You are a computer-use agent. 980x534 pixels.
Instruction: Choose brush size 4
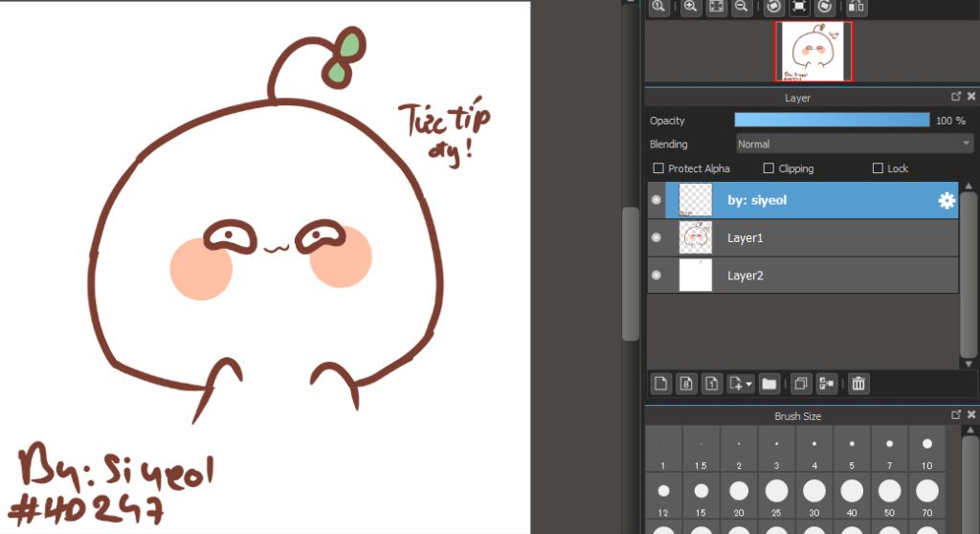(x=813, y=449)
